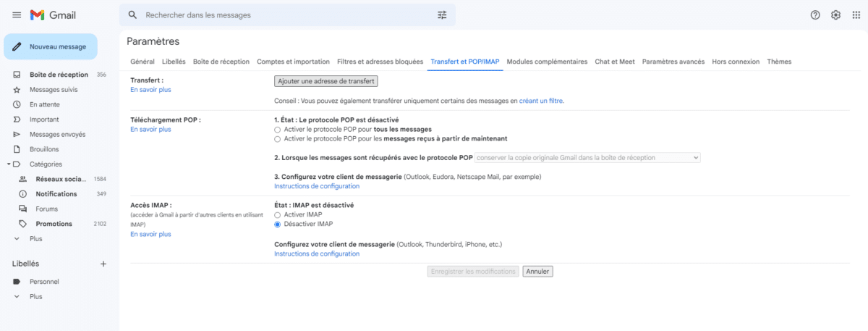Follow the créant un filtre link

541,101
